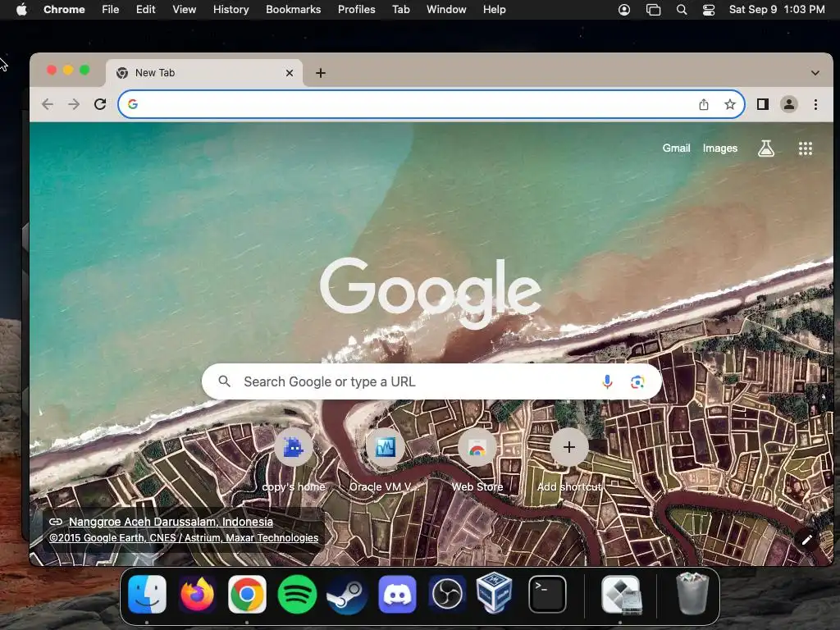Viewport: 840px width, 630px height.
Task: Customize Chrome with the pencil button
Action: tap(807, 540)
